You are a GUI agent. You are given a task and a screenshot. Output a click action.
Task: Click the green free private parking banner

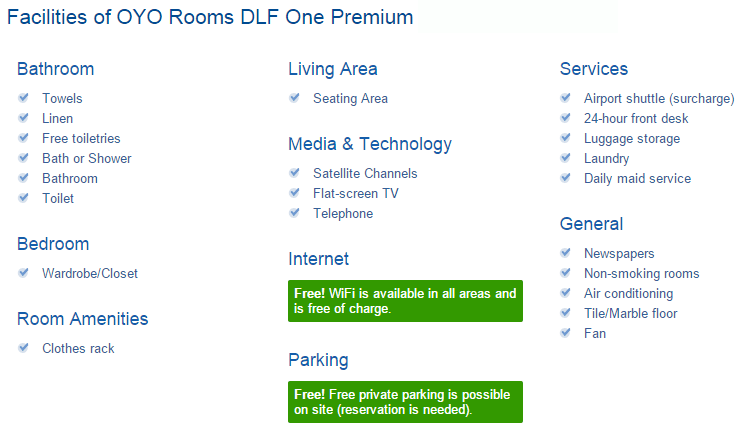coord(405,402)
